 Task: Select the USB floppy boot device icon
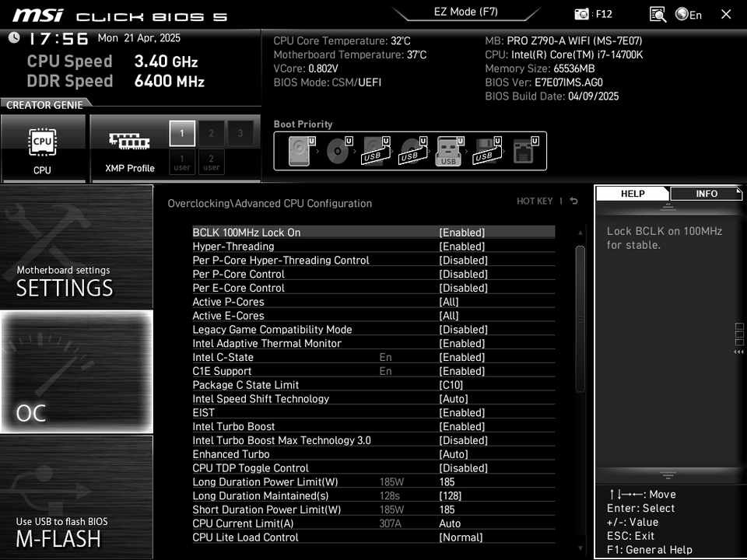[x=487, y=150]
